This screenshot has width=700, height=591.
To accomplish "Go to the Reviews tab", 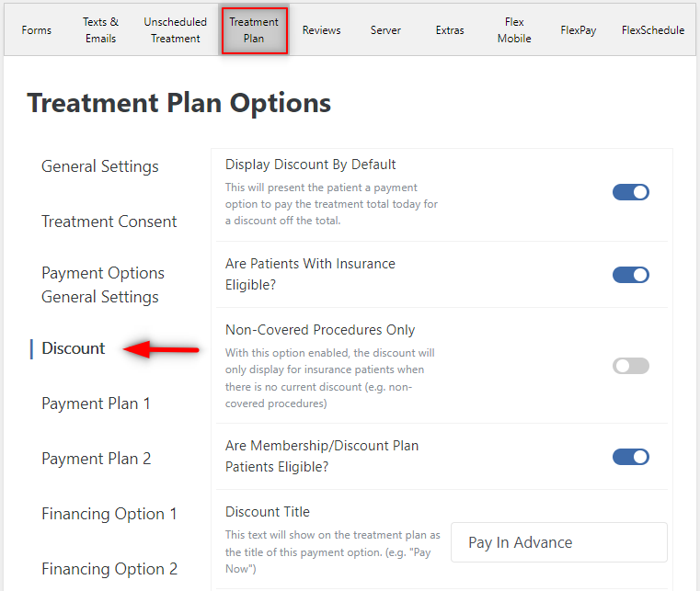I will click(x=321, y=30).
